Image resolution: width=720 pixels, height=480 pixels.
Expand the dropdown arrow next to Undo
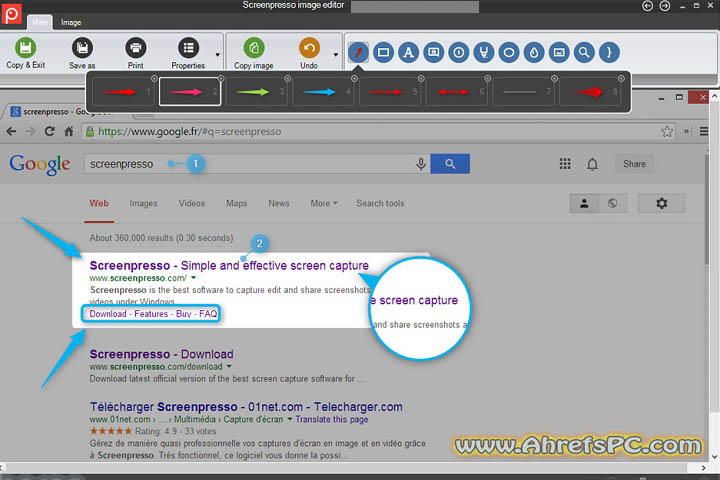[x=336, y=55]
